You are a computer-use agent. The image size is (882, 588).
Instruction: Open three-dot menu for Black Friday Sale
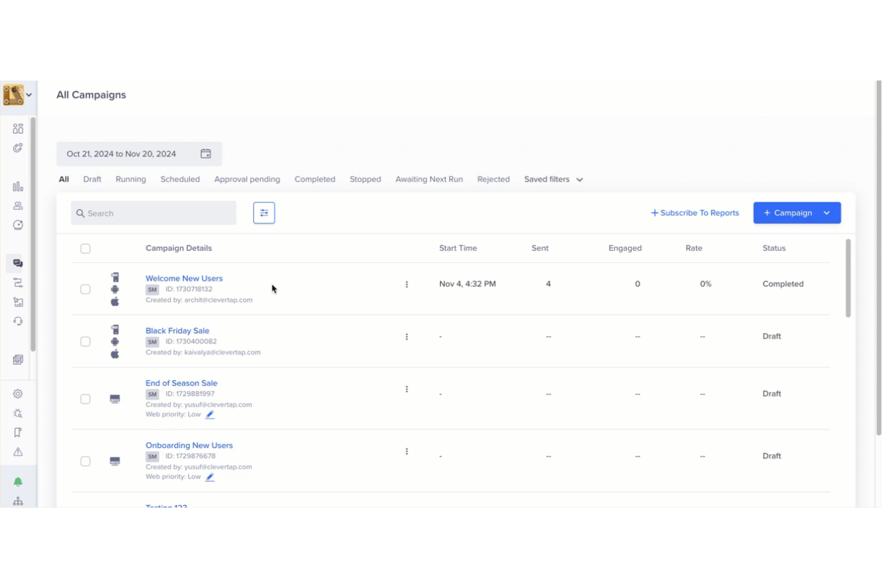click(x=407, y=337)
